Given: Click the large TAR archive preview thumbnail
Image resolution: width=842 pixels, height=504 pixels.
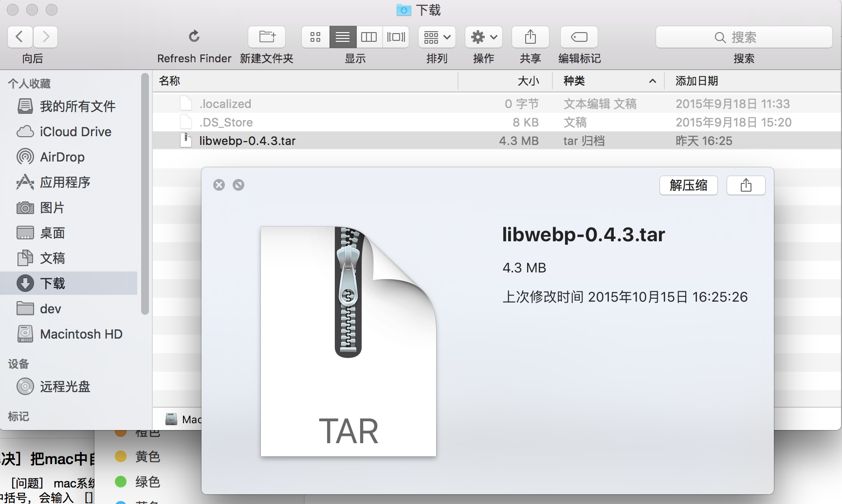Looking at the screenshot, I should click(x=348, y=341).
